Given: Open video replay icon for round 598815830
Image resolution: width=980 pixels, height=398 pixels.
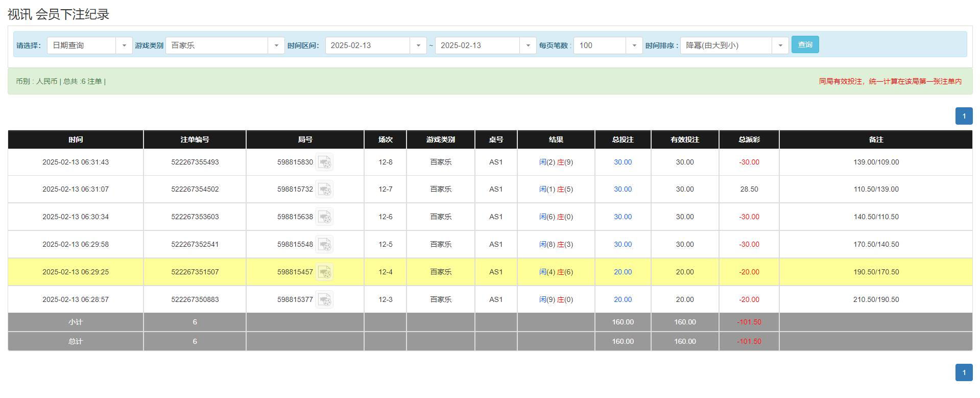Looking at the screenshot, I should [324, 162].
